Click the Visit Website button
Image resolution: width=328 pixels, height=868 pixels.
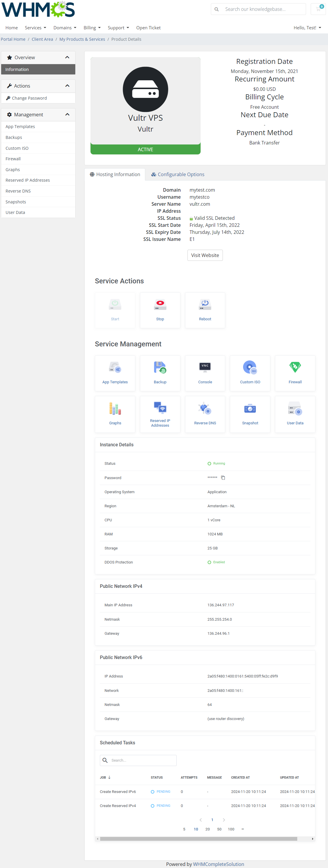(205, 255)
